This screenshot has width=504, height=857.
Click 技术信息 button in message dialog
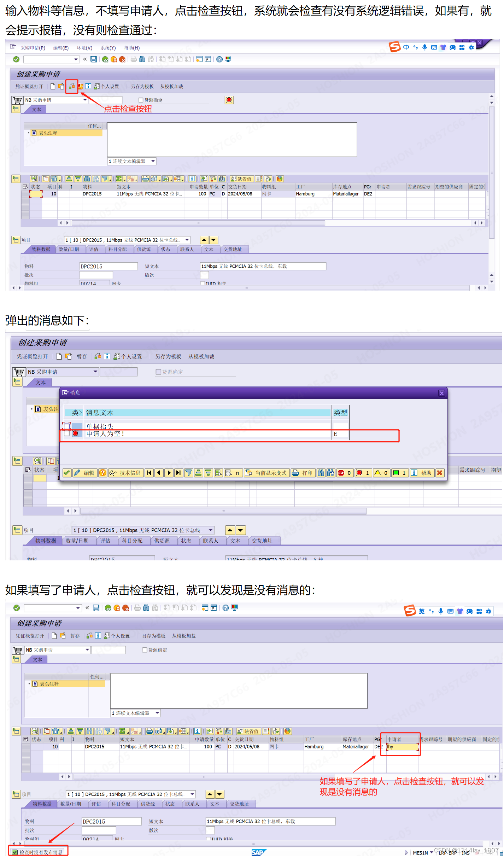point(126,473)
